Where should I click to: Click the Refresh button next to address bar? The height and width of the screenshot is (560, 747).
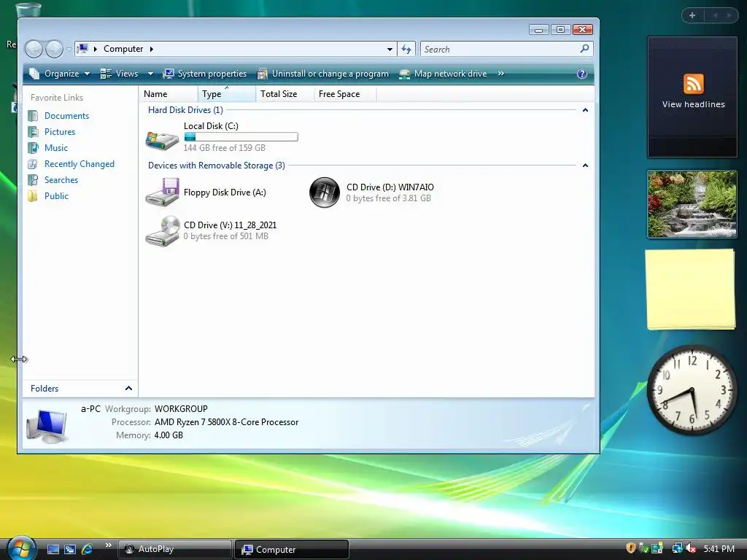coord(406,49)
